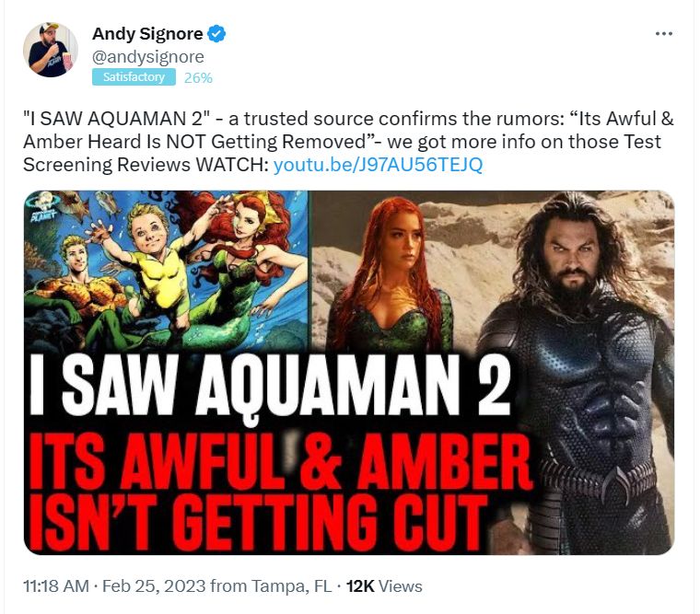Open Andy Signore's profile avatar picture

tap(51, 50)
